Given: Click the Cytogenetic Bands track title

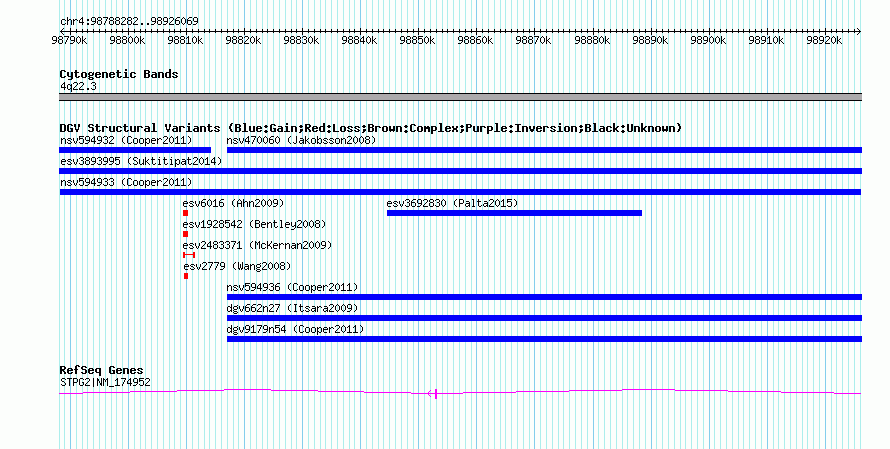Looking at the screenshot, I should tap(119, 74).
